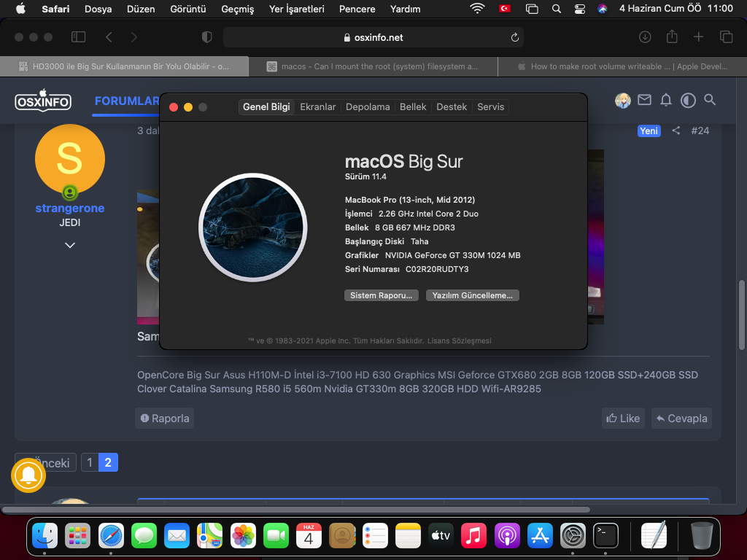
Task: Click the forum search magnifier icon
Action: coord(710,101)
